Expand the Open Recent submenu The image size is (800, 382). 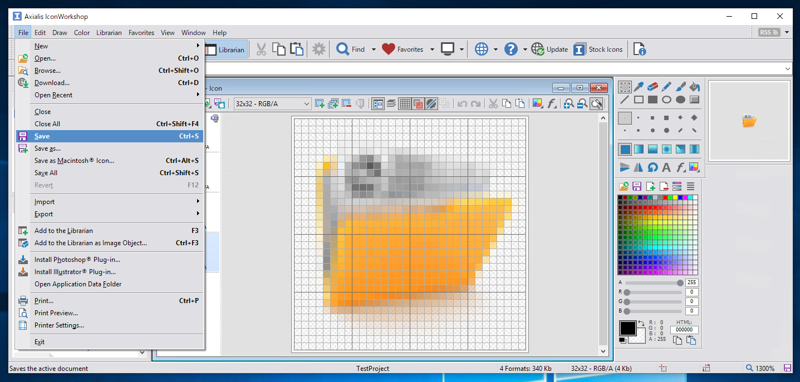(x=110, y=95)
